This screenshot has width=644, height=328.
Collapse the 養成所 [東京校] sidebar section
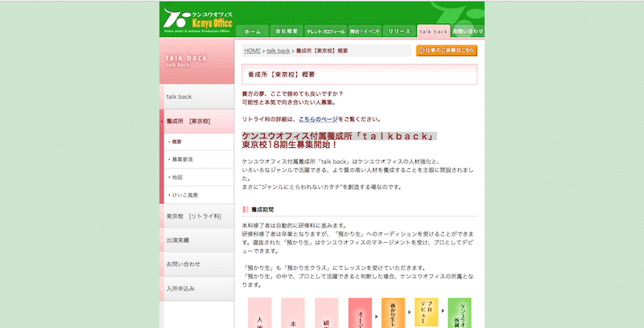pos(188,121)
